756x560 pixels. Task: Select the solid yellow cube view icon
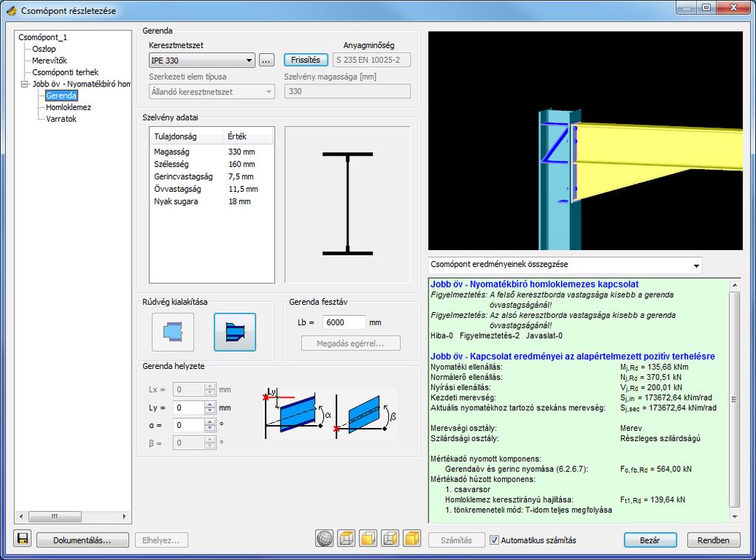[x=412, y=539]
